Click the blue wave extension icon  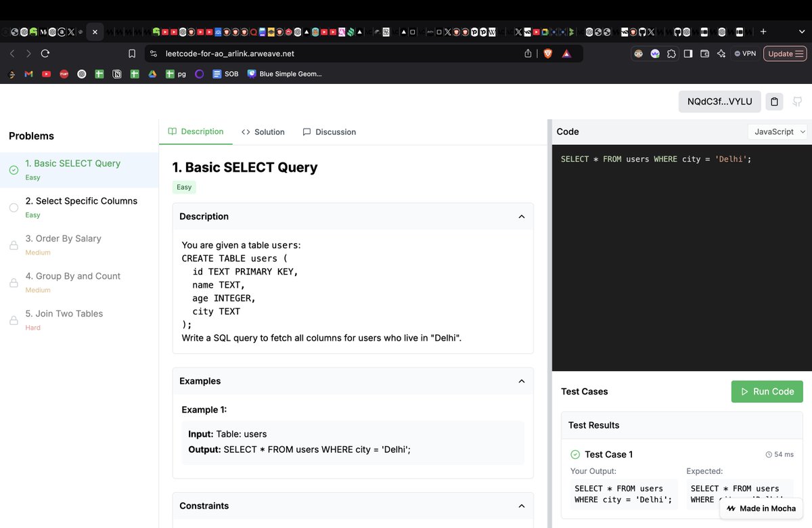point(655,53)
